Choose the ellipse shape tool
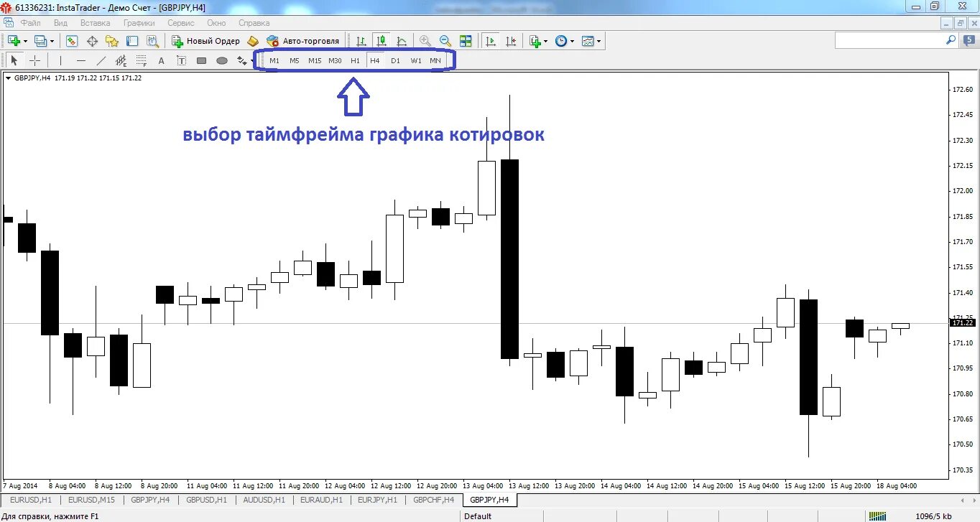The image size is (980, 522). click(222, 60)
